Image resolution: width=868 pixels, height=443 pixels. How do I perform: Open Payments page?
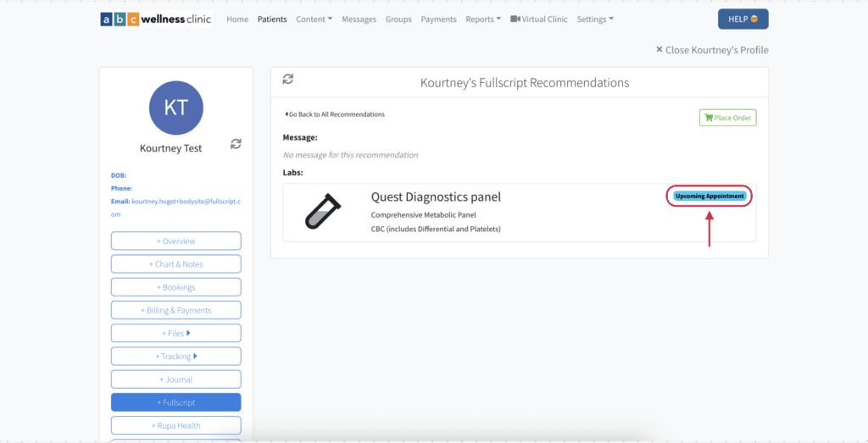[x=438, y=19]
